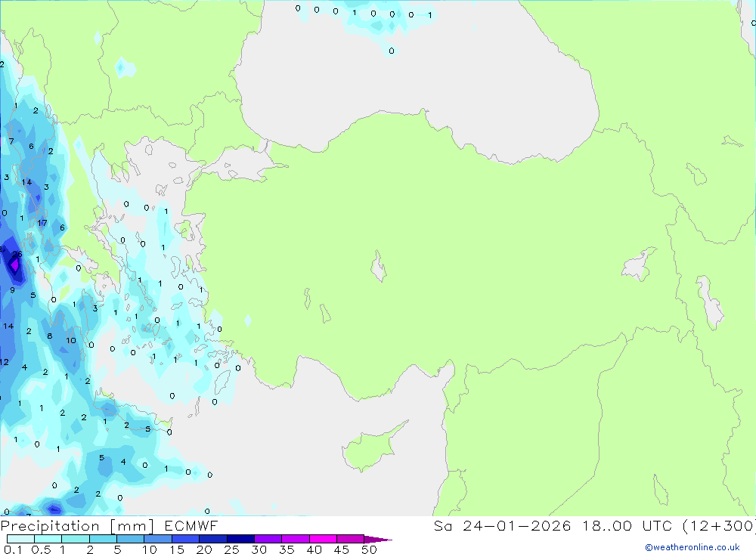The image size is (756, 554).
Task: Click the legend label "0.5"
Action: pos(41,549)
